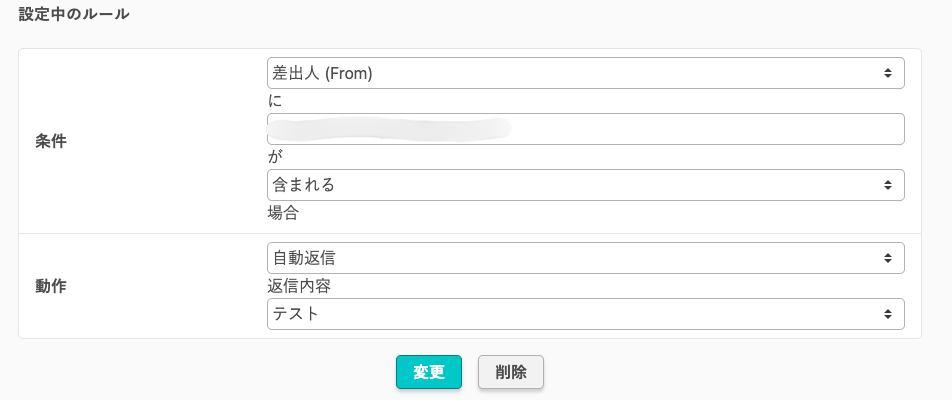Click the 動作 row label
This screenshot has height=400, width=952.
point(51,286)
